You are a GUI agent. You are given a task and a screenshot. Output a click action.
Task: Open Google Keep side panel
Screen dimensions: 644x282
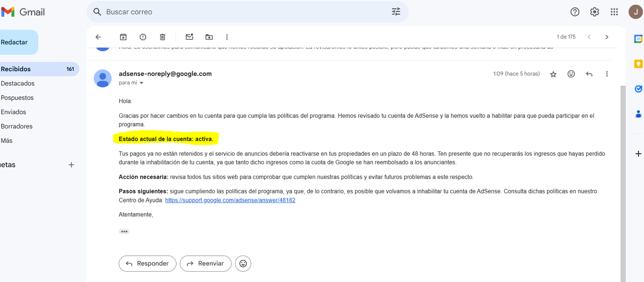[638, 64]
